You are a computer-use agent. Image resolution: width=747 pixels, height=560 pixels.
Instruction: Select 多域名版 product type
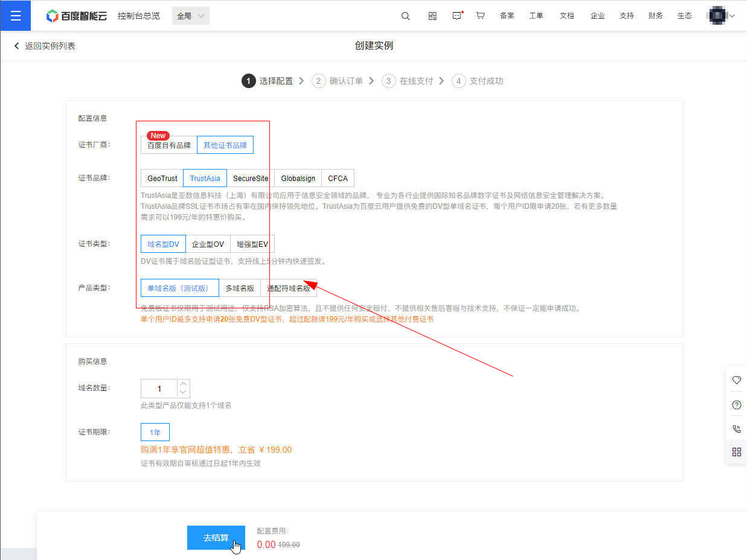click(x=240, y=288)
